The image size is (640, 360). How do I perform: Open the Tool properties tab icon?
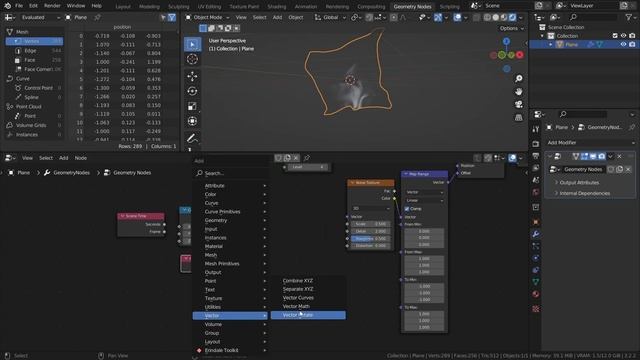536,129
